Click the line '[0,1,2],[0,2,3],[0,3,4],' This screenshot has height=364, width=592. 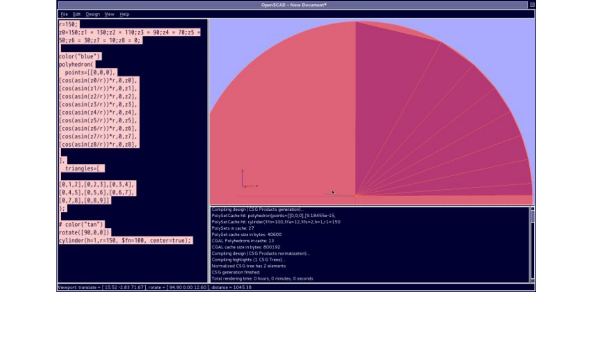(97, 184)
